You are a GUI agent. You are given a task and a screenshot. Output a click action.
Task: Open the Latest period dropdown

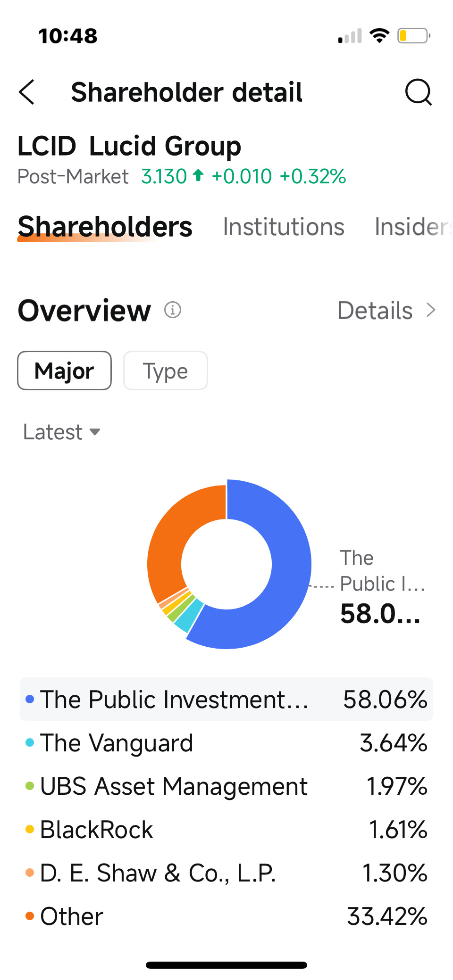point(62,432)
